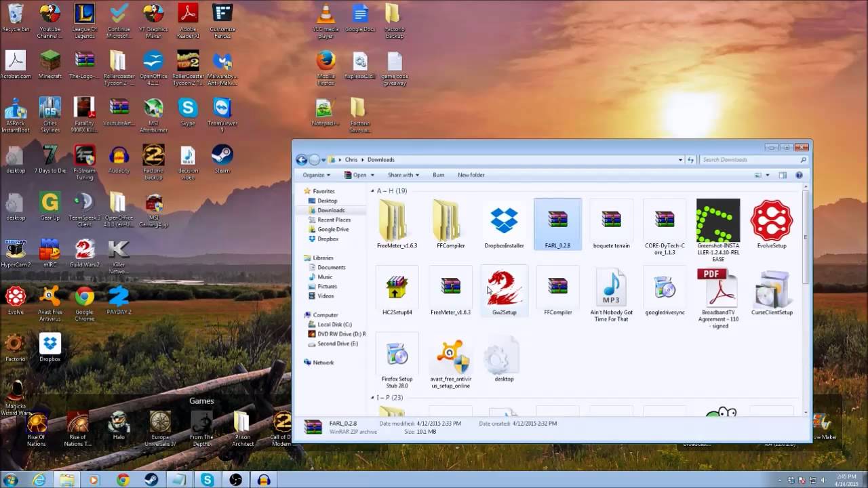Select the CORE-DyTech-Core_1.1.3 archive
Image resolution: width=868 pixels, height=488 pixels.
coord(665,228)
